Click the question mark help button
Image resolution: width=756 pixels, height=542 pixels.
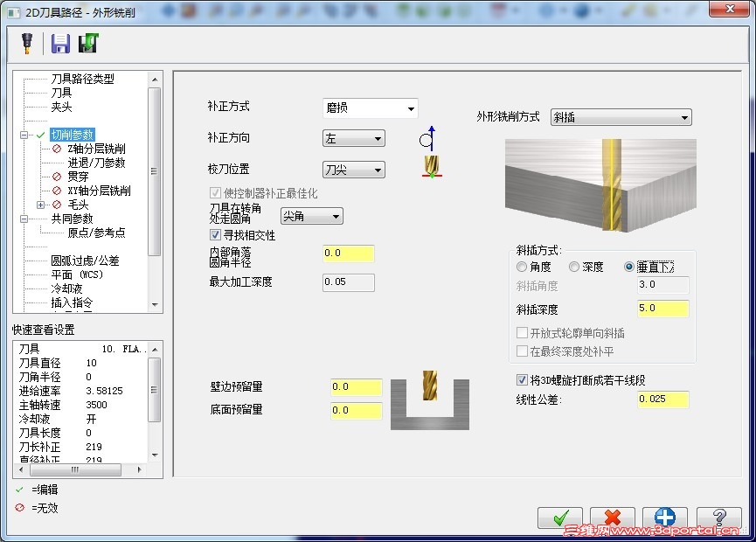pos(719,518)
